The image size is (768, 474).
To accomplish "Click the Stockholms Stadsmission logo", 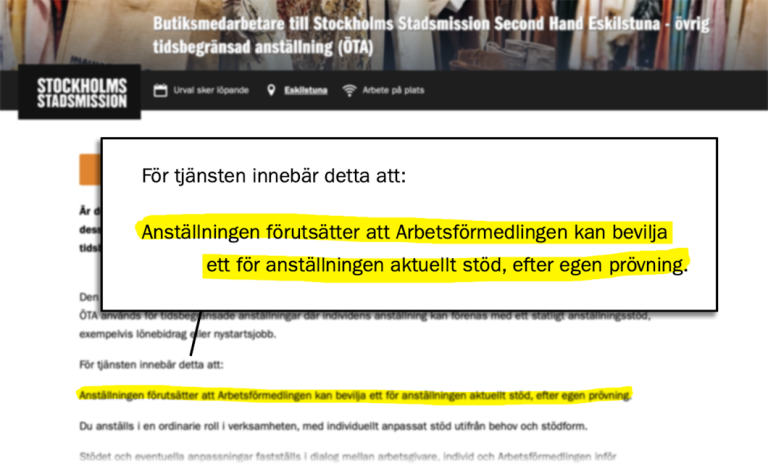I will [x=80, y=92].
